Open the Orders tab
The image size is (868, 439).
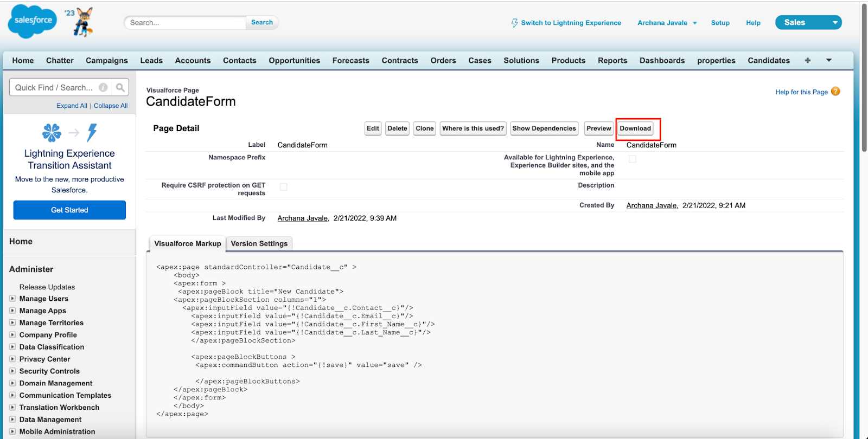[x=443, y=61]
